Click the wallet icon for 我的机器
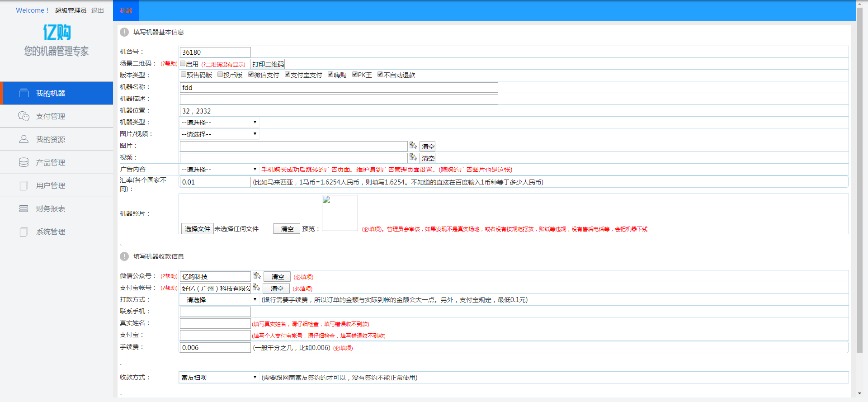Image resolution: width=868 pixels, height=402 pixels. click(24, 93)
